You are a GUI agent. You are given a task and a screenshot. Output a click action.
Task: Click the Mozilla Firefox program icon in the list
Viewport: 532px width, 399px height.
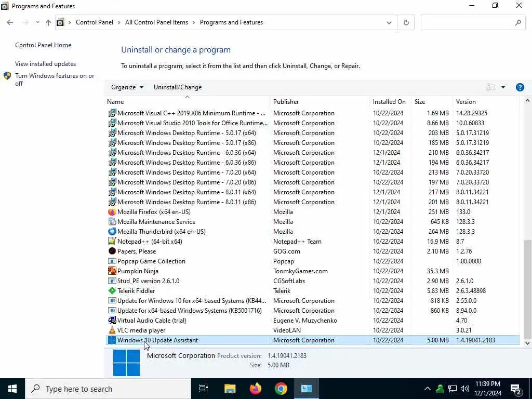click(x=112, y=212)
